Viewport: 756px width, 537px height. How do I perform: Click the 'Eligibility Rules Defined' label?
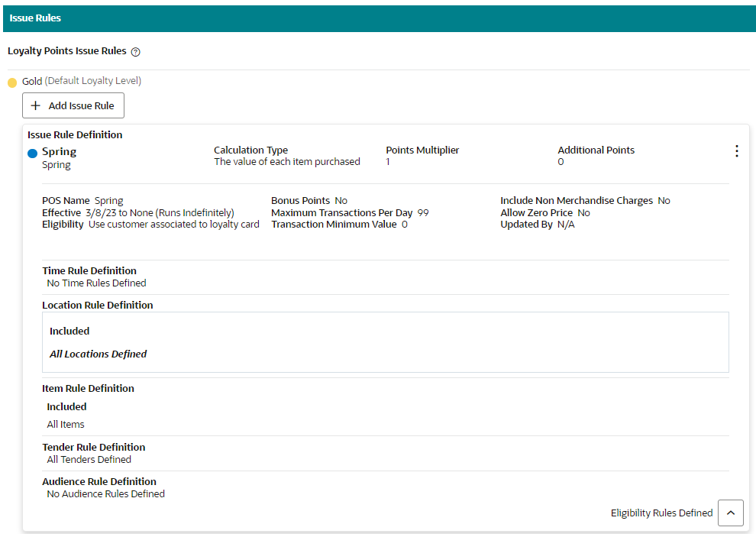[661, 513]
